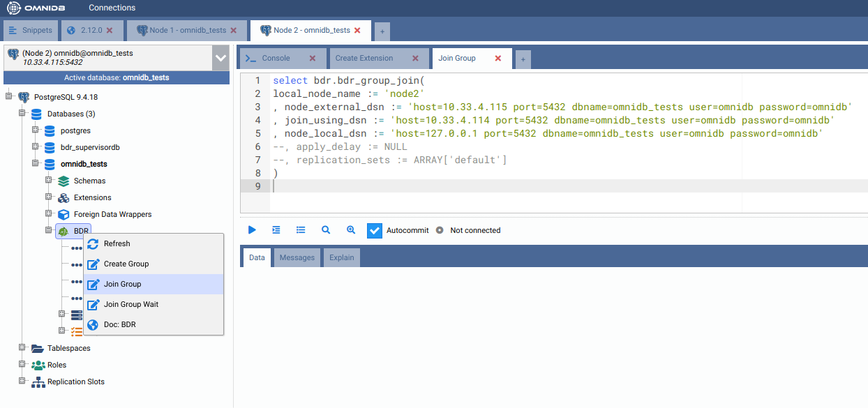This screenshot has width=868, height=408.
Task: Collapse the Databases (3) node
Action: point(22,114)
